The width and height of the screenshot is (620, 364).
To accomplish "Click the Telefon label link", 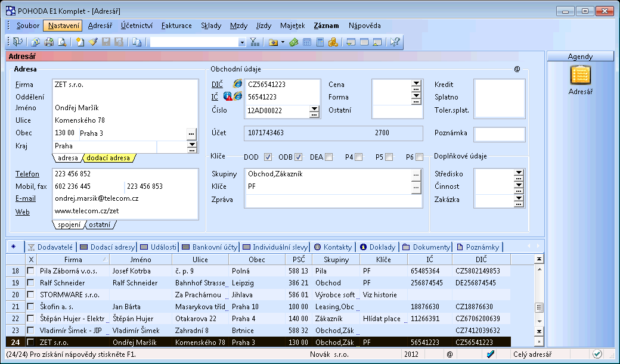I will click(x=27, y=174).
